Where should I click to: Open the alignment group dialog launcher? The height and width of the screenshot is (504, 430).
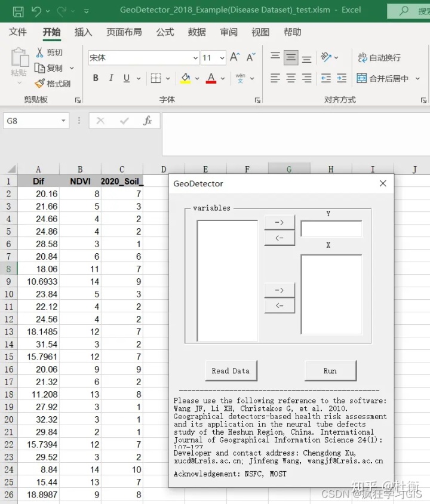pos(423,100)
